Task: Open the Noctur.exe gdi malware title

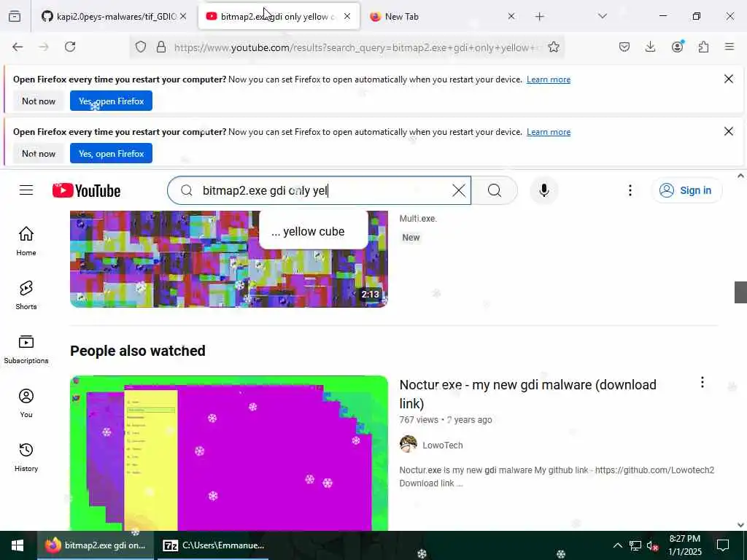Action: coord(528,394)
